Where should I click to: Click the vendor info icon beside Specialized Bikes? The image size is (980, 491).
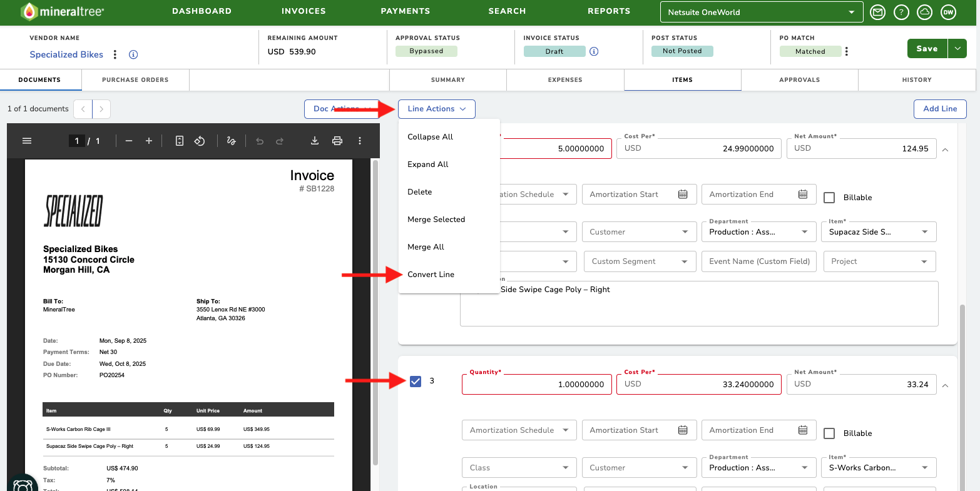133,54
